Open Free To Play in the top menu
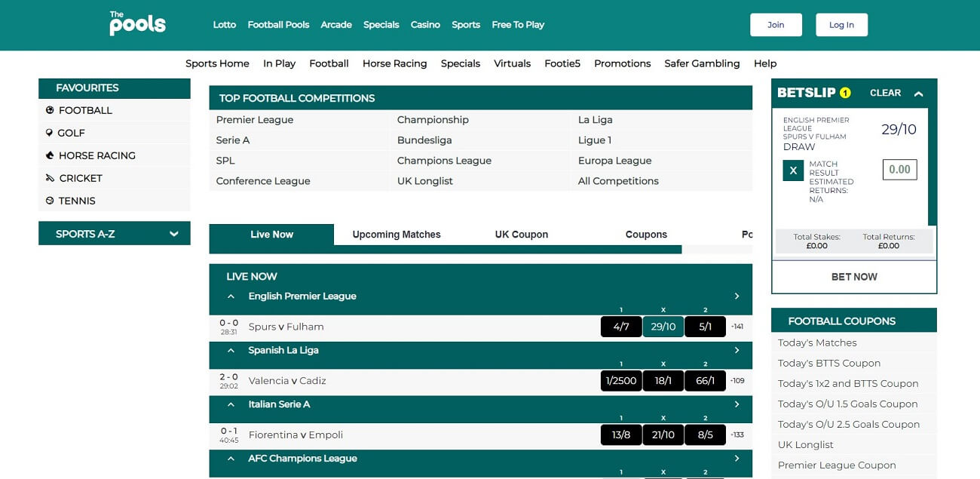 pos(518,25)
